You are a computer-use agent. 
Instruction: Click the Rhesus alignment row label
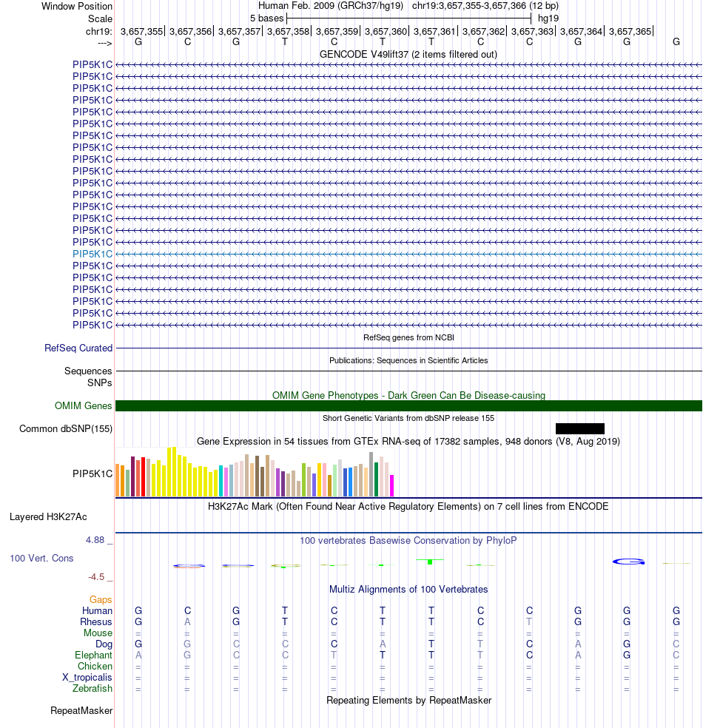(x=96, y=622)
